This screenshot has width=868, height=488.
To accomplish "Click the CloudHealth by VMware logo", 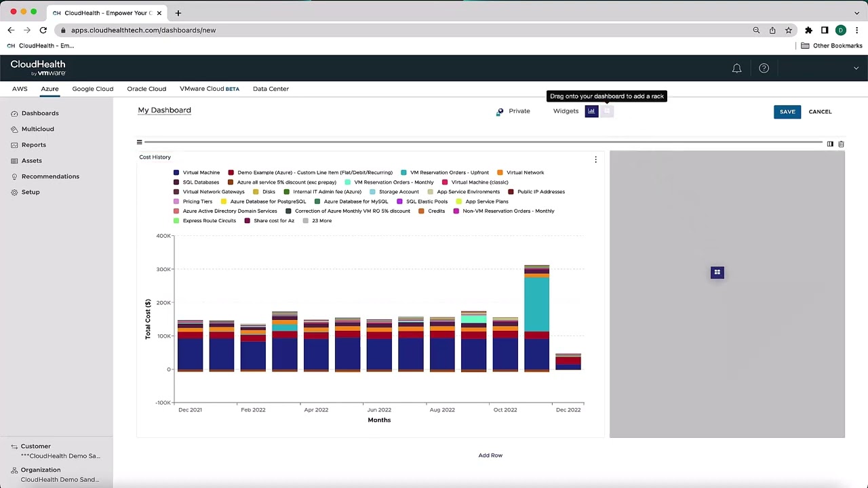I will click(x=38, y=68).
